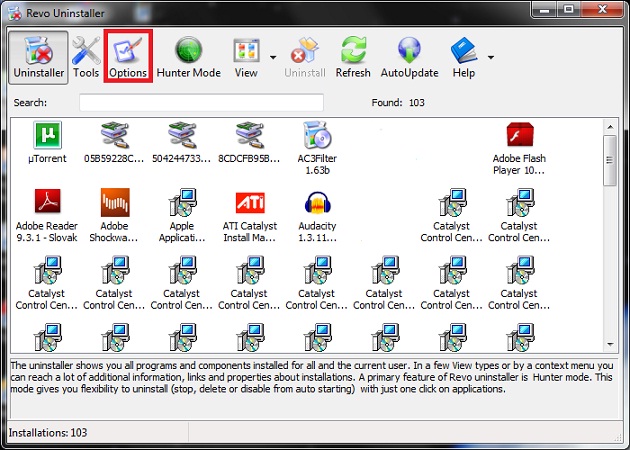
Task: Open the Options dialog
Action: click(128, 57)
